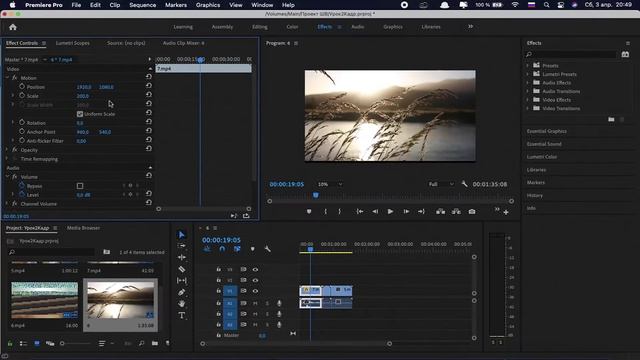Open timeline display settings wrench
This screenshot has width=640, height=360.
coord(267,249)
